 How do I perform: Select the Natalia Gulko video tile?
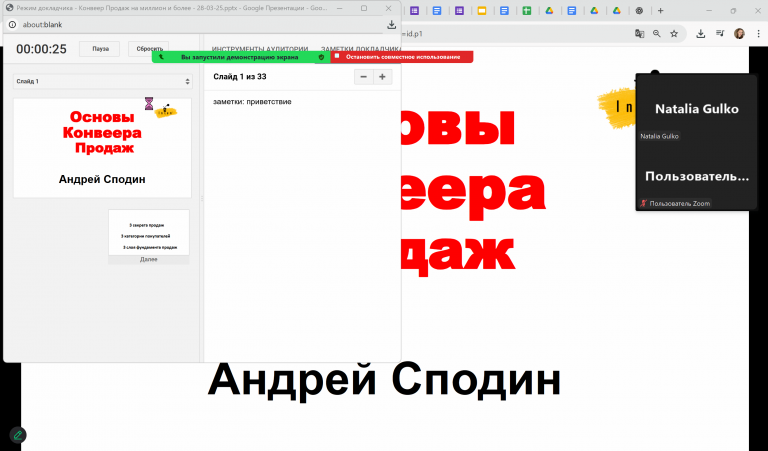[x=696, y=109]
